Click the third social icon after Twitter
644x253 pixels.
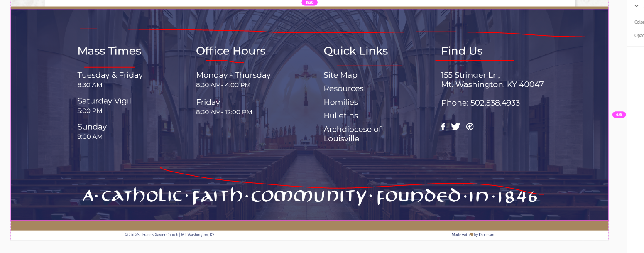pyautogui.click(x=470, y=127)
